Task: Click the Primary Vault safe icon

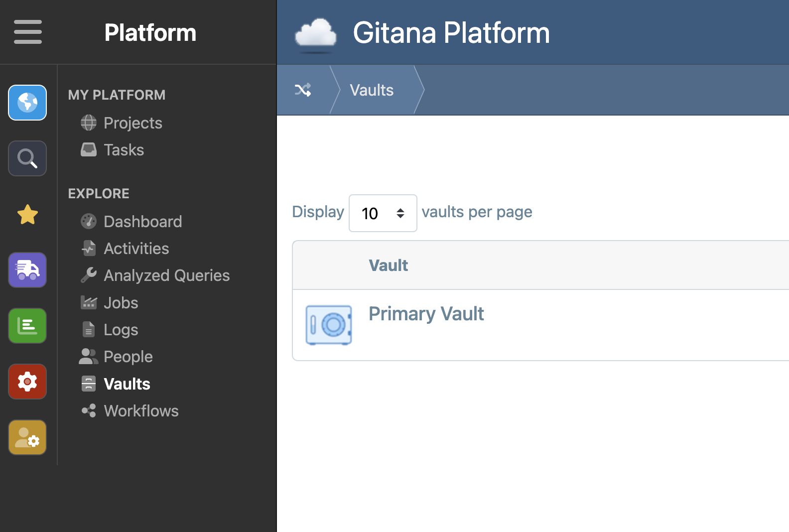Action: 329,325
